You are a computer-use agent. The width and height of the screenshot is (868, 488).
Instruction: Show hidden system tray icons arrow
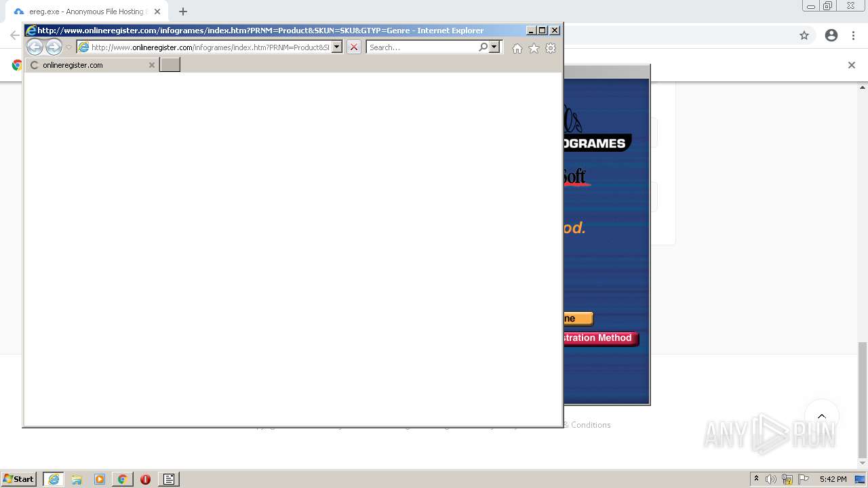coord(756,479)
